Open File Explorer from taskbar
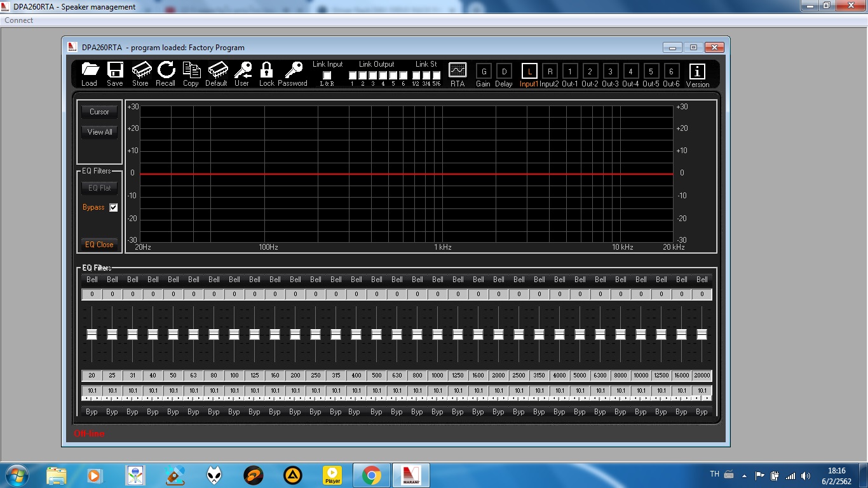This screenshot has height=488, width=868. click(56, 475)
